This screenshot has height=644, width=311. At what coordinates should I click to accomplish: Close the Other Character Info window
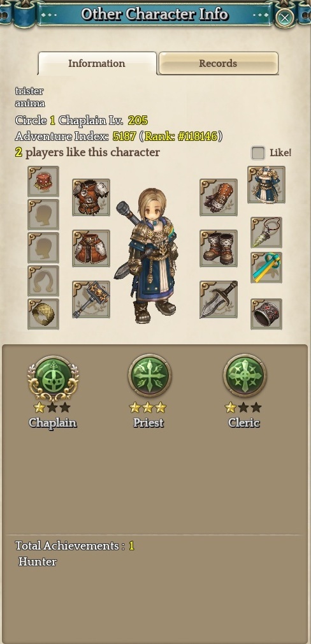(x=284, y=17)
